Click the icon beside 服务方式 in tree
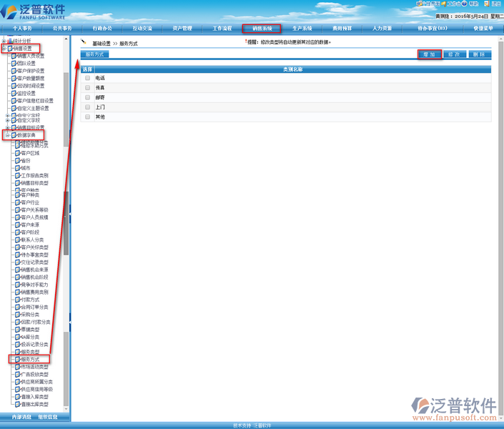Viewport: 504px width, 429px height. (x=18, y=359)
